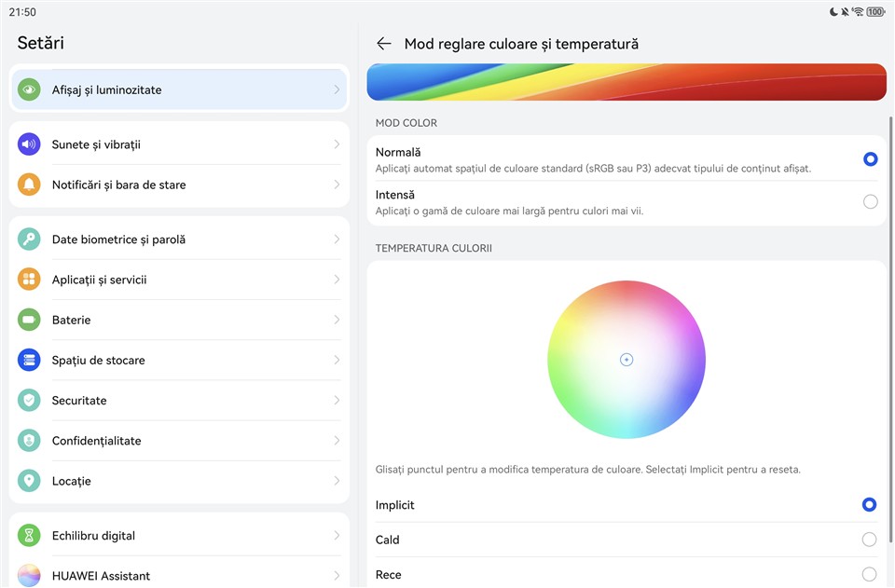This screenshot has width=895, height=588.
Task: Click the center of the color wheel
Action: coord(626,360)
